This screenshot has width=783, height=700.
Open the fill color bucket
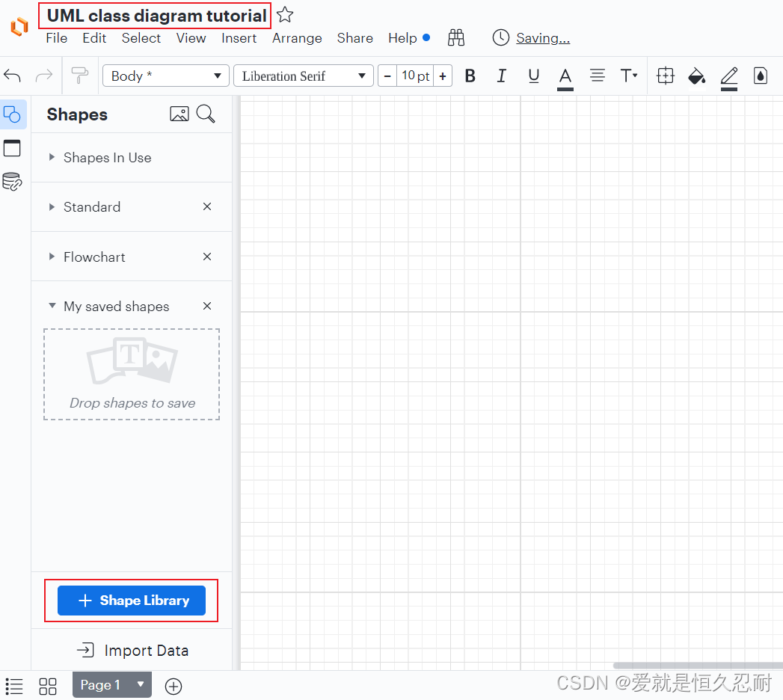tap(696, 76)
